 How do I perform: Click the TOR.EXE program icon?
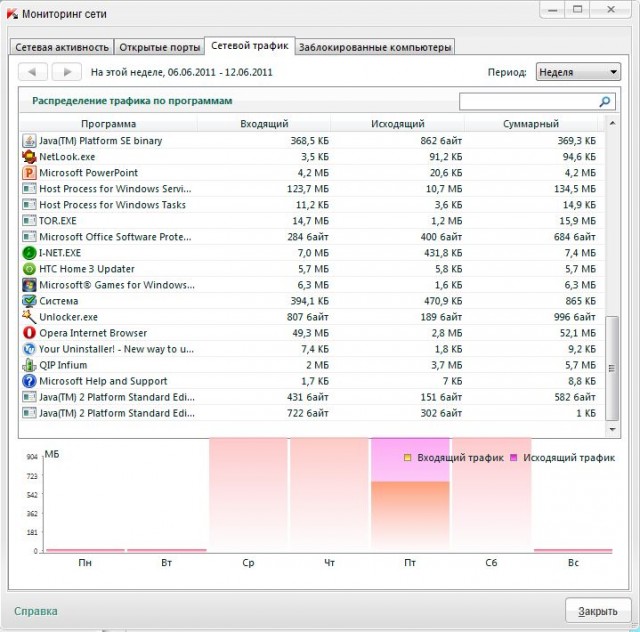29,221
